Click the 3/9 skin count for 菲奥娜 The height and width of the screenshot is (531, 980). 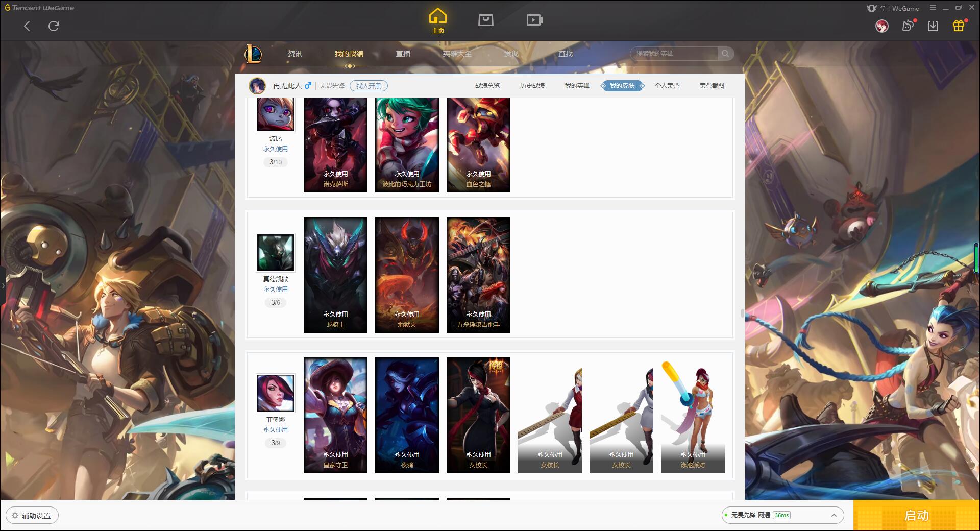(x=276, y=443)
